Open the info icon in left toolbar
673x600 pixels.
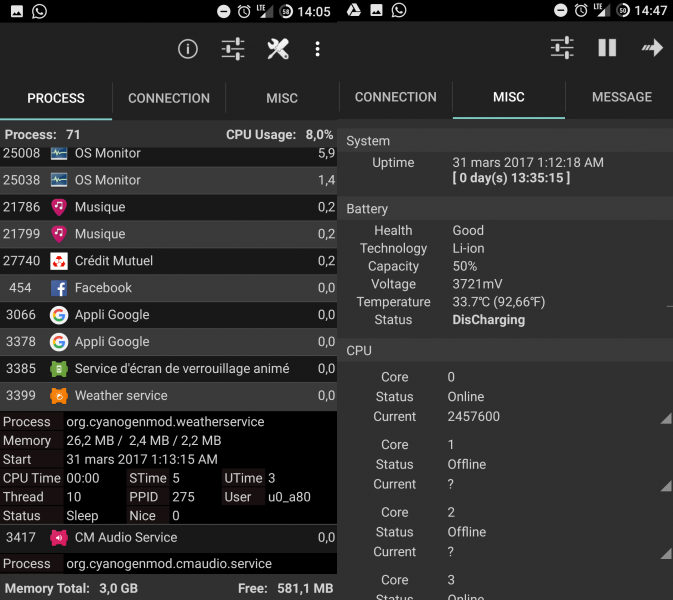pos(188,49)
